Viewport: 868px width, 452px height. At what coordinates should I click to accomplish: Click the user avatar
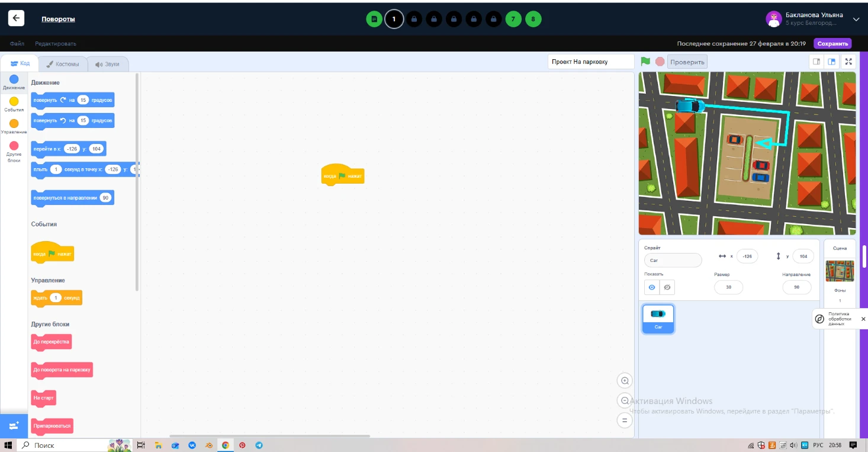[x=774, y=19]
